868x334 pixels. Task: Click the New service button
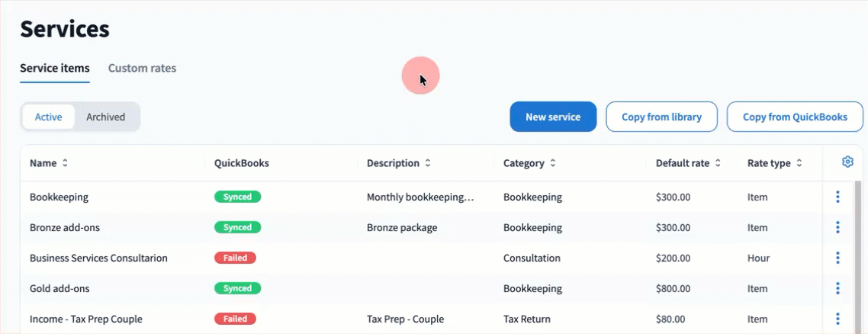tap(553, 117)
